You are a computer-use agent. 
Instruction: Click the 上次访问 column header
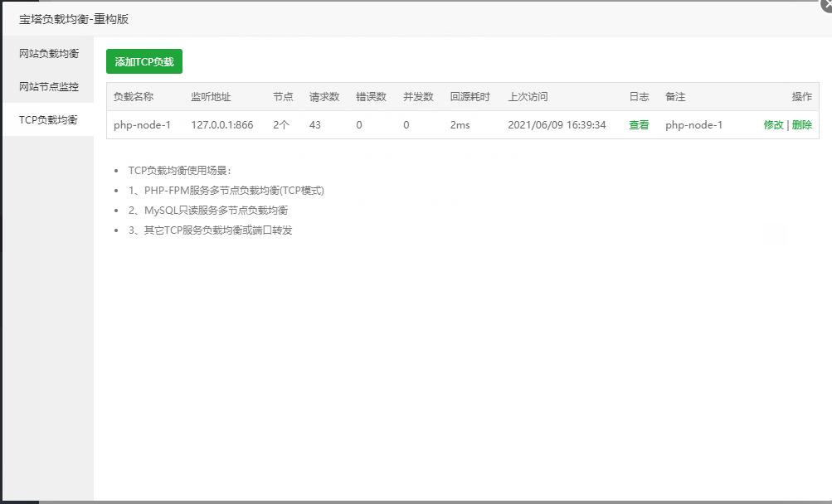pos(528,97)
